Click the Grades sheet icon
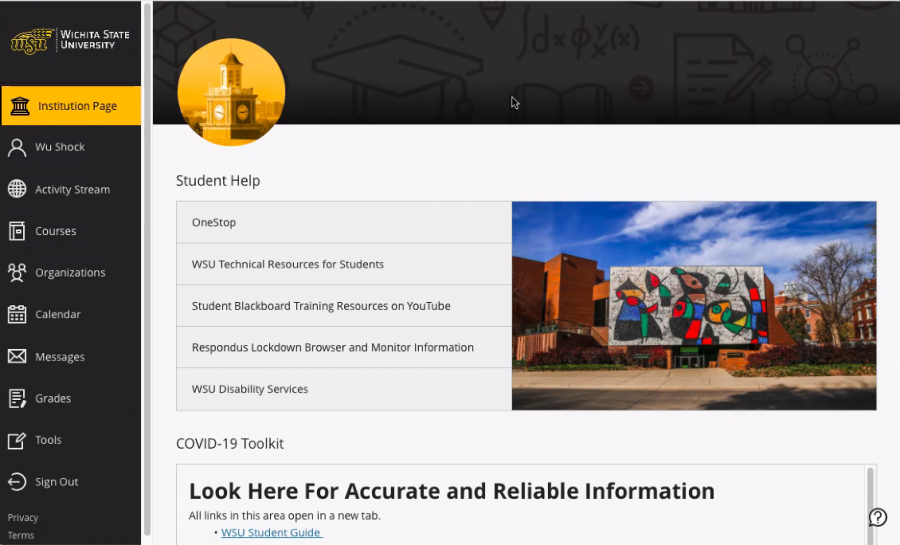 tap(17, 398)
